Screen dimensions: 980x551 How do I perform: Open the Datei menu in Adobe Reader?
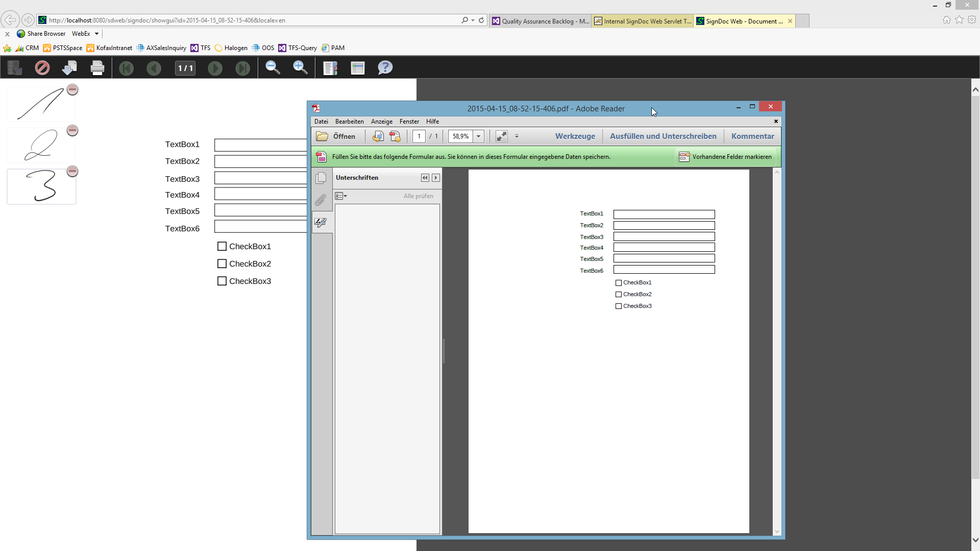pos(321,122)
